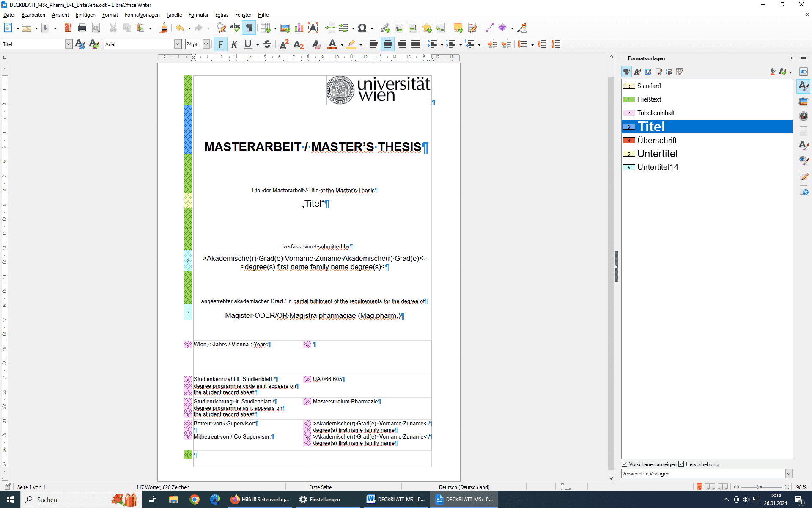Insert a text box

click(x=313, y=28)
